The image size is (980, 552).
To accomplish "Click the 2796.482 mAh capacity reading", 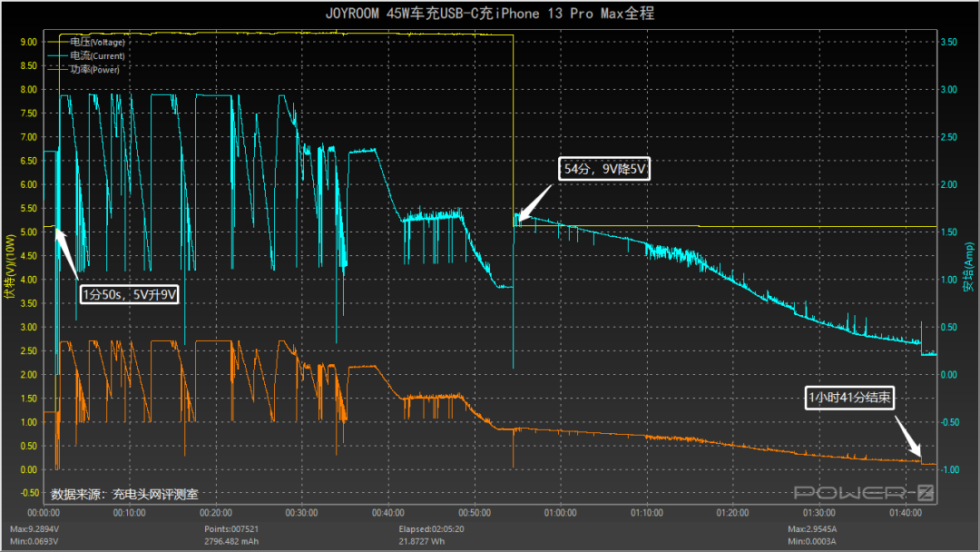I will point(231,541).
